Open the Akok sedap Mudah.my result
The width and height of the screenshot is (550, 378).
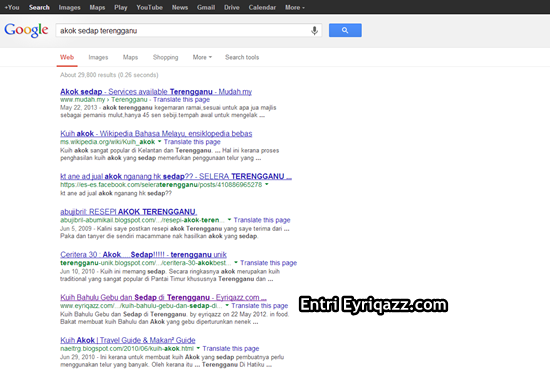point(156,92)
